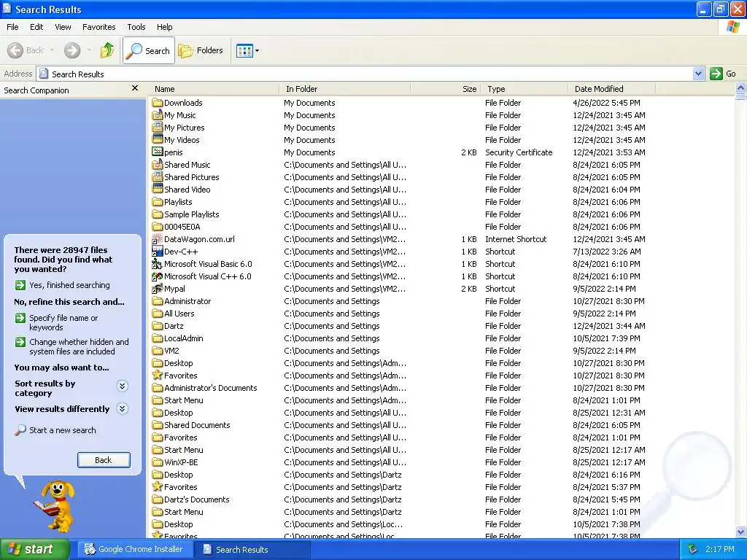Select Dartz's Documents folder row
Image resolution: width=747 pixels, height=560 pixels.
coord(403,499)
